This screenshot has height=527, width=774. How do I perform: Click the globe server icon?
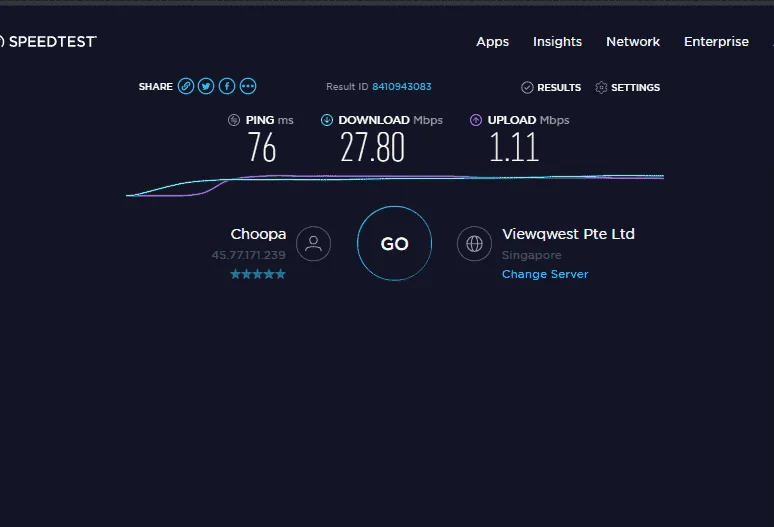474,244
